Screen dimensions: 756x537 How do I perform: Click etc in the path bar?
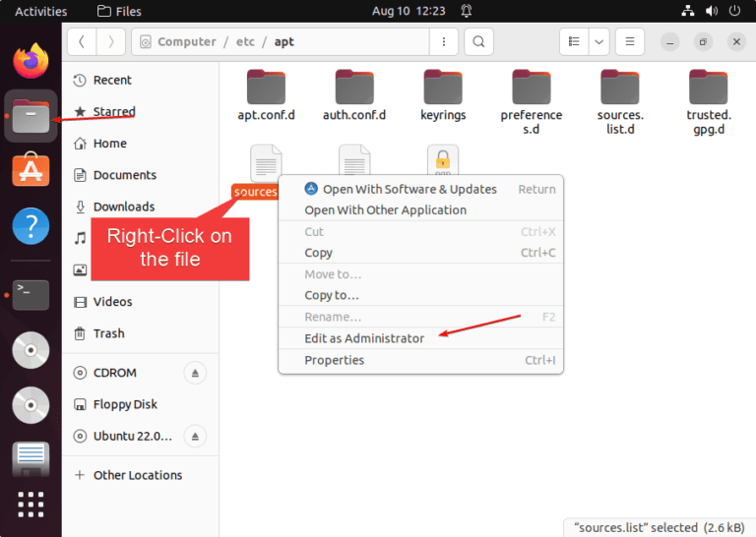245,42
